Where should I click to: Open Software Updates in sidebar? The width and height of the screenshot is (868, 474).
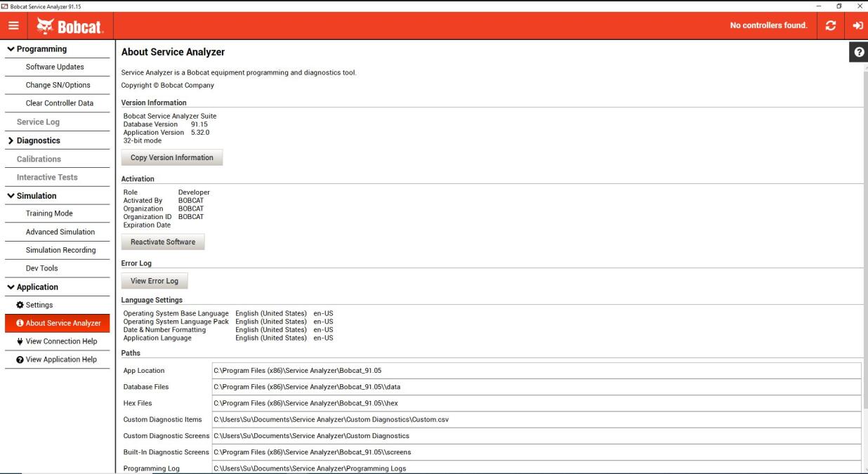[x=55, y=67]
